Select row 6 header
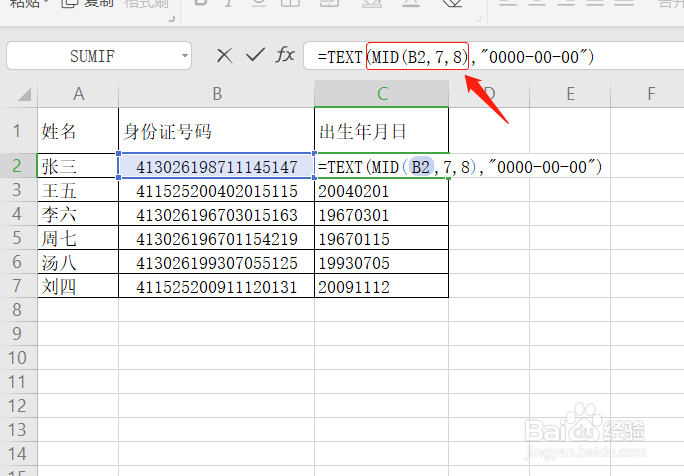Screen dimensions: 684x476 [x=17, y=262]
